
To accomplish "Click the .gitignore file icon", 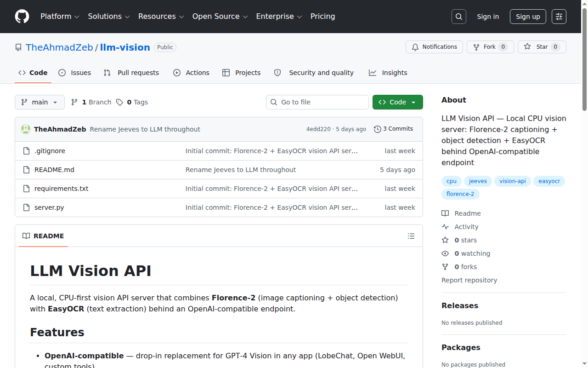I will [x=26, y=151].
